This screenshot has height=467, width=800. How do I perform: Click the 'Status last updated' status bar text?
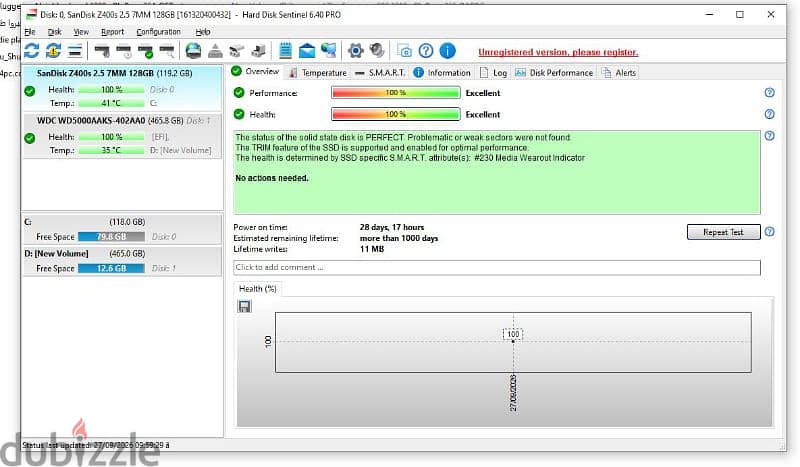click(95, 445)
